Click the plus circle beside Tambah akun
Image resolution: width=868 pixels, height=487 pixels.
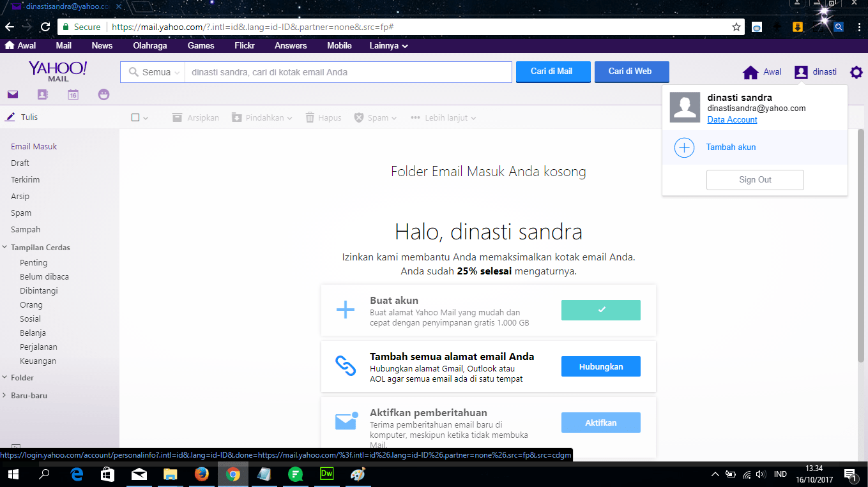pos(684,147)
